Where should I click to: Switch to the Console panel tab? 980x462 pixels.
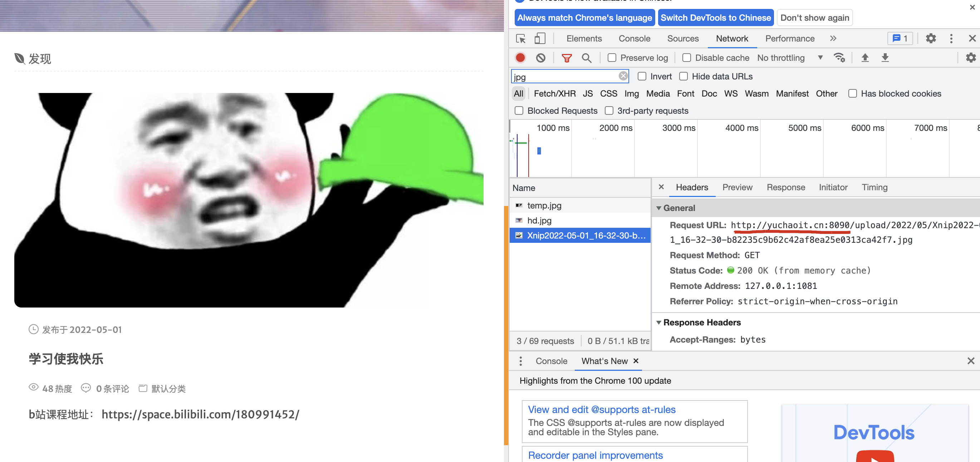point(634,38)
